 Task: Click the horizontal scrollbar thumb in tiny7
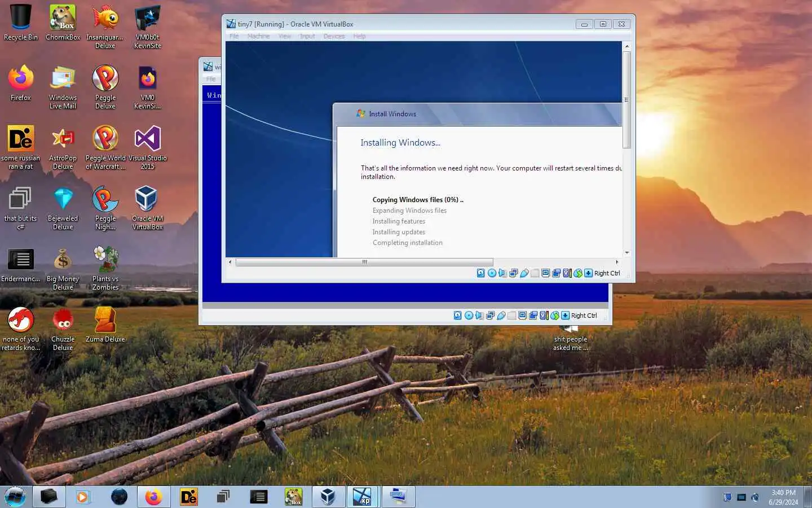(364, 262)
